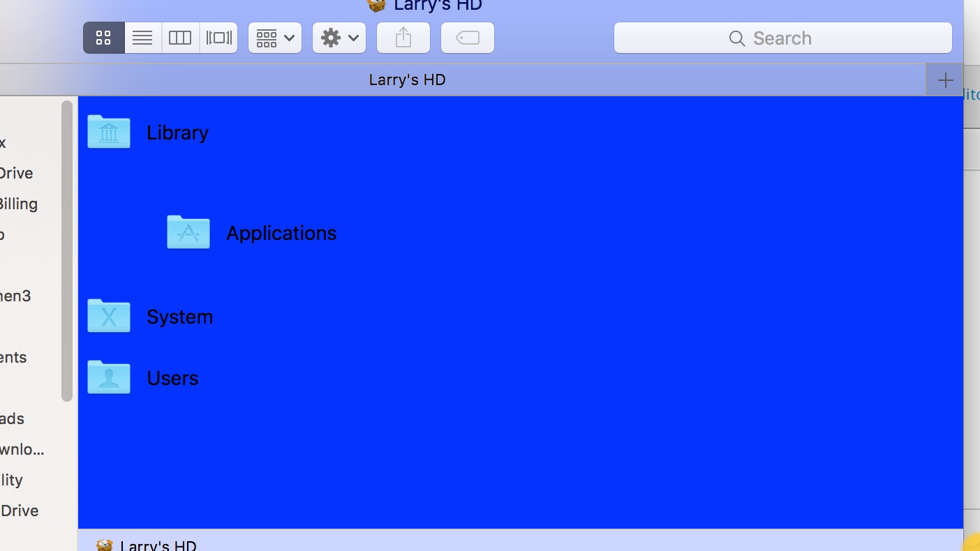Viewport: 980px width, 551px height.
Task: Click the Tags toolbar icon
Action: (467, 38)
